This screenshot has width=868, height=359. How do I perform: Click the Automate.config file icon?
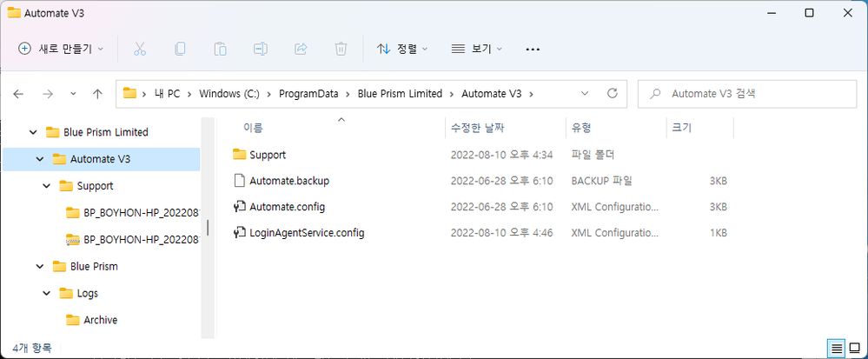click(239, 207)
